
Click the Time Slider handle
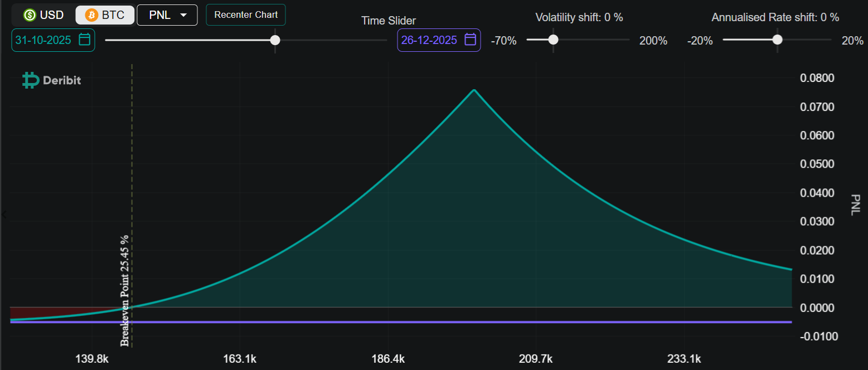pyautogui.click(x=275, y=40)
